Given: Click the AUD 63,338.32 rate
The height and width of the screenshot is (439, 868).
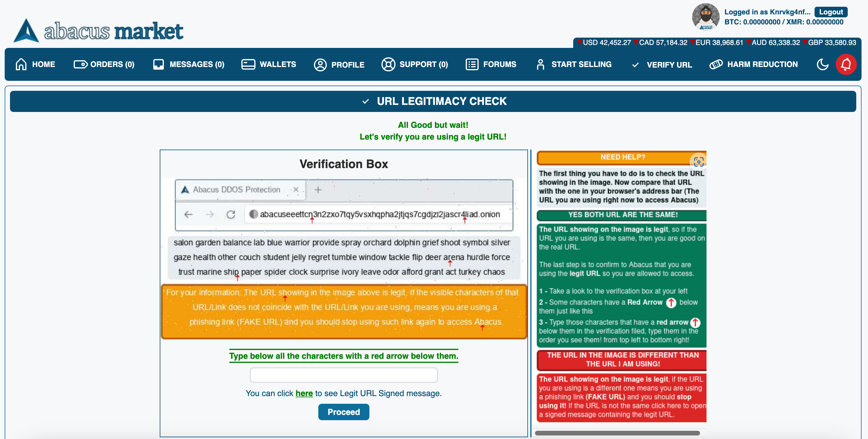Looking at the screenshot, I should click(x=773, y=43).
